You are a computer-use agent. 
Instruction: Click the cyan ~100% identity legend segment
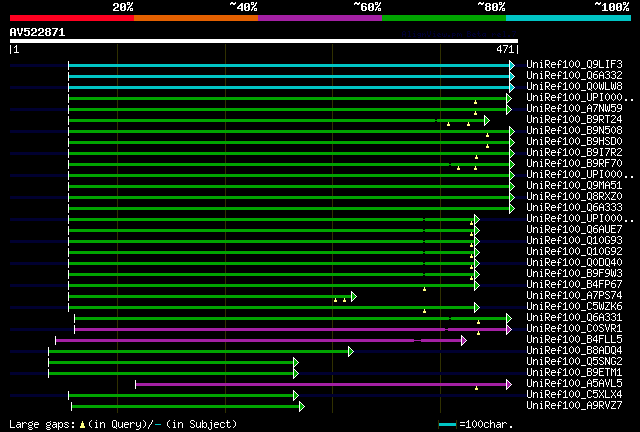[569, 18]
